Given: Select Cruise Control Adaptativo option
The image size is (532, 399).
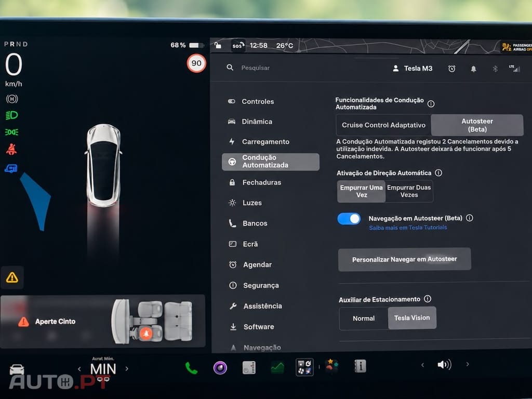Looking at the screenshot, I should (x=383, y=125).
